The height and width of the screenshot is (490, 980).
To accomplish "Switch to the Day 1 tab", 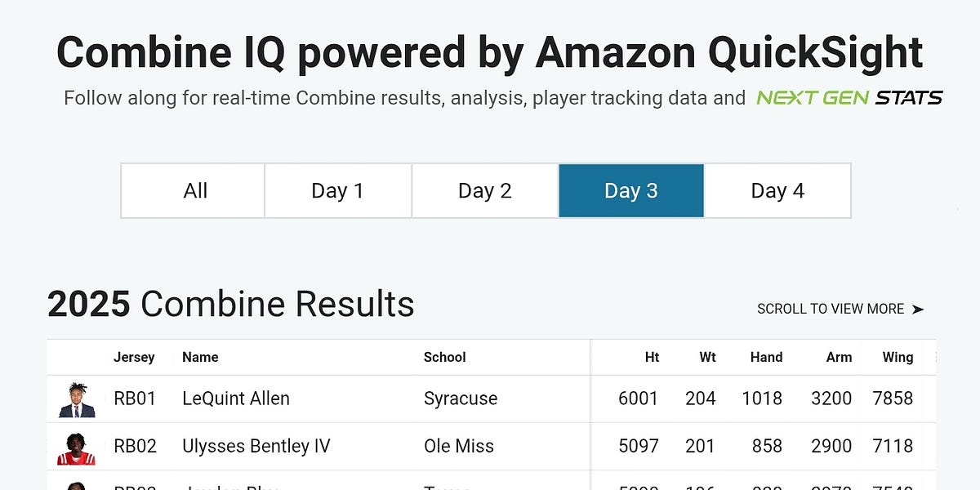I will pyautogui.click(x=338, y=190).
